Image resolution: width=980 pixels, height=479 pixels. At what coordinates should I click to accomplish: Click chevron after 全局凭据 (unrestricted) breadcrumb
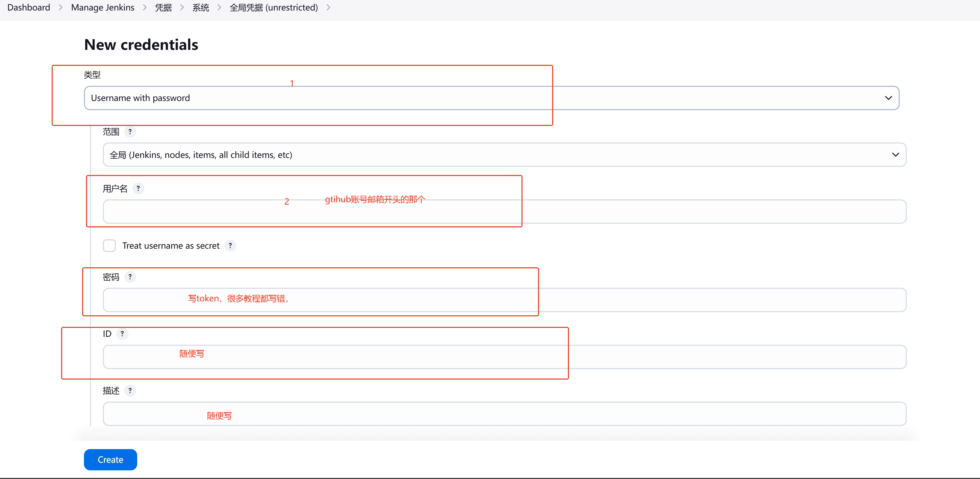pyautogui.click(x=328, y=8)
